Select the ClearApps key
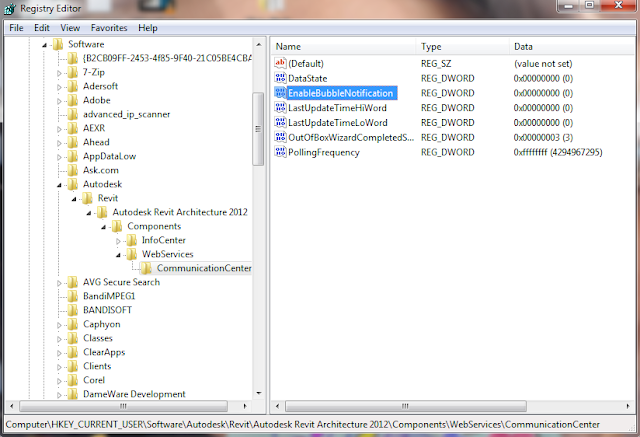Image resolution: width=640 pixels, height=437 pixels. [104, 352]
